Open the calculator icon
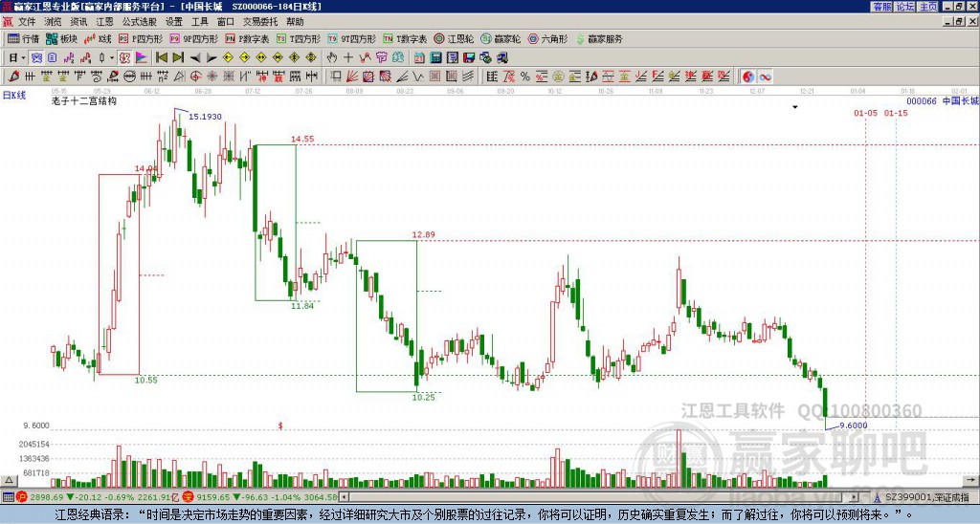 (435, 58)
